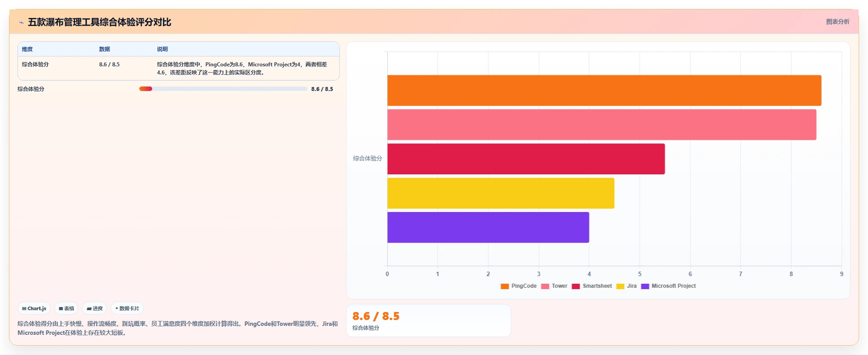
Task: Toggle the Microsoft Project legend entry
Action: (x=668, y=286)
